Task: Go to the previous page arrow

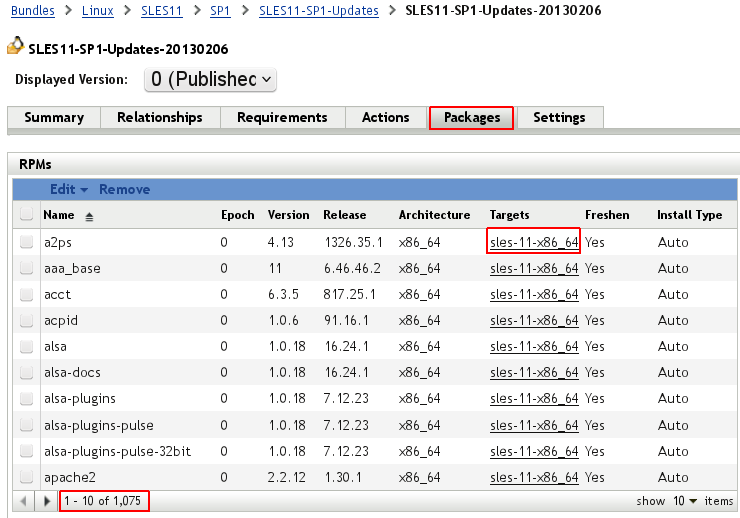Action: tap(24, 501)
